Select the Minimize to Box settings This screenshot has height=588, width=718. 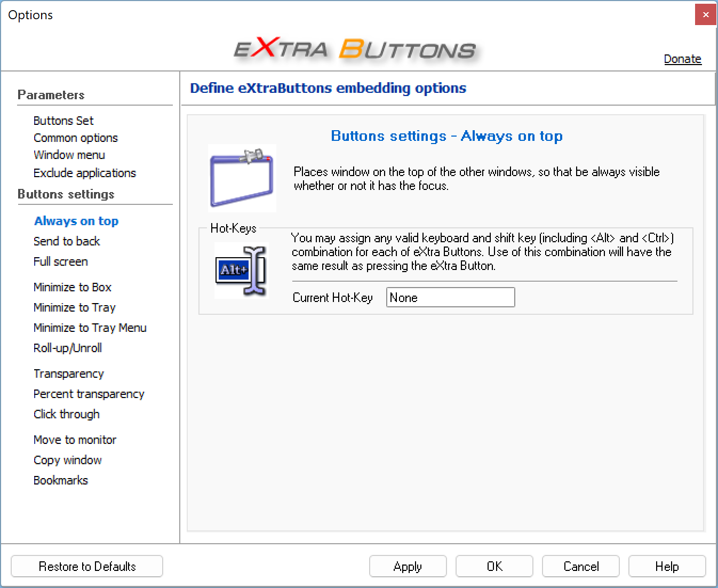pos(73,287)
